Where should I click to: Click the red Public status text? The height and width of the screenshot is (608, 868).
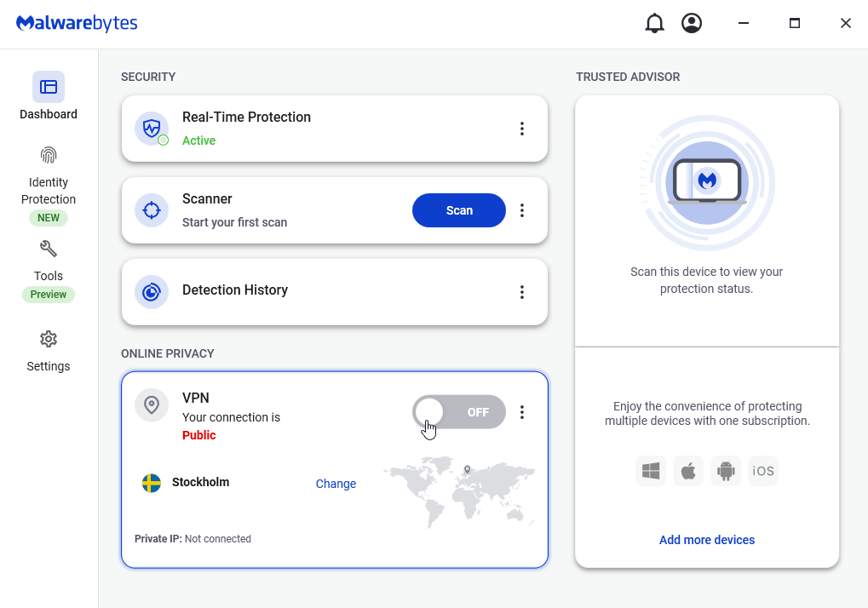[198, 435]
